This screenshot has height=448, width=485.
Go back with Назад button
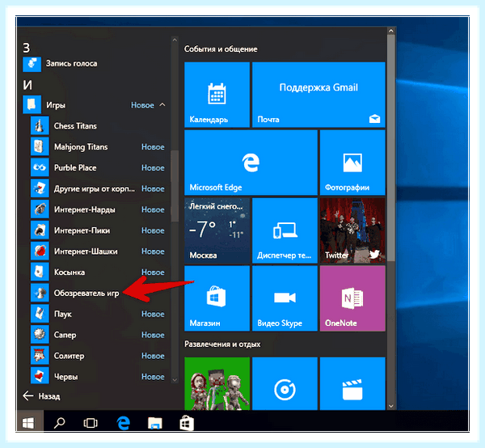click(x=41, y=396)
